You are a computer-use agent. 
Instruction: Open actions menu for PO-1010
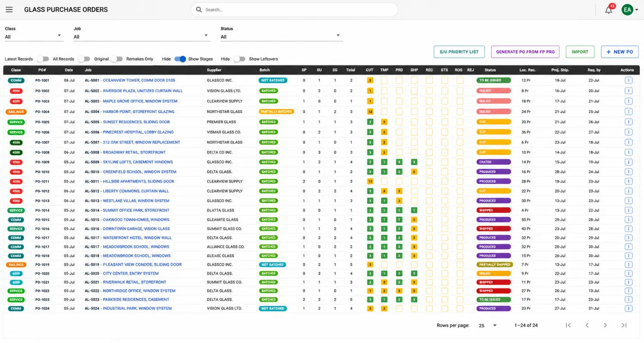(x=628, y=171)
